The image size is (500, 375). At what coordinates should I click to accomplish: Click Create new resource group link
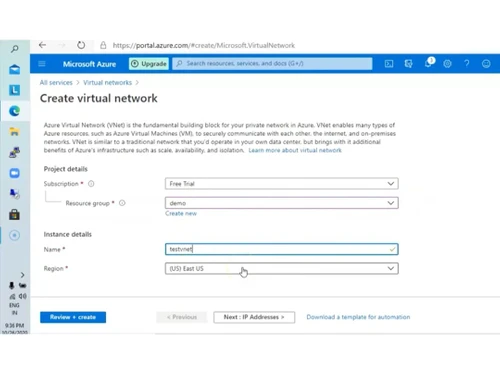181,213
